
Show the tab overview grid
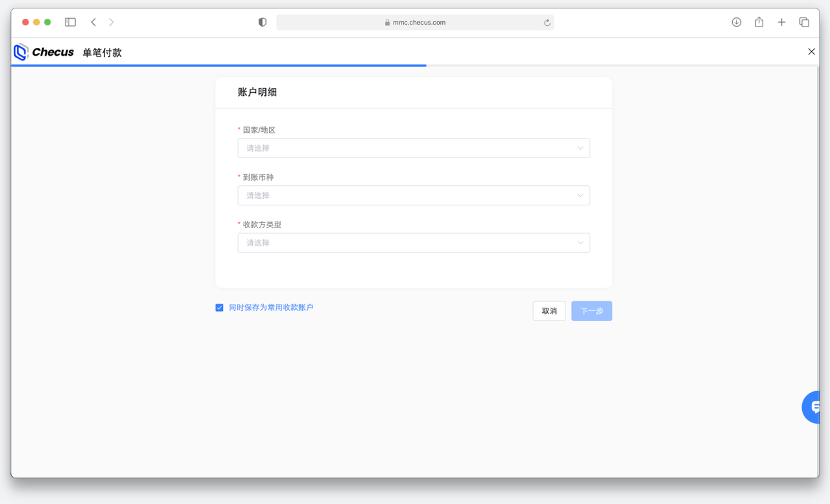tap(804, 22)
